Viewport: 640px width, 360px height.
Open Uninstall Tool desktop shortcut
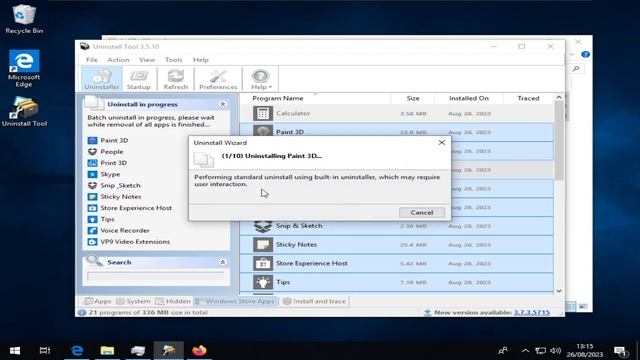[24, 111]
